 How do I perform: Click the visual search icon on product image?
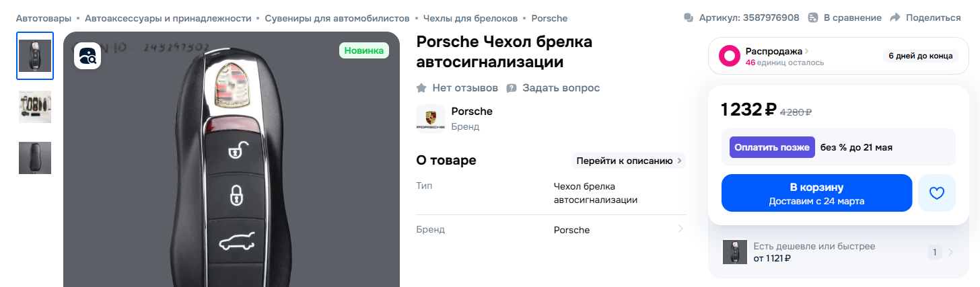pyautogui.click(x=87, y=55)
